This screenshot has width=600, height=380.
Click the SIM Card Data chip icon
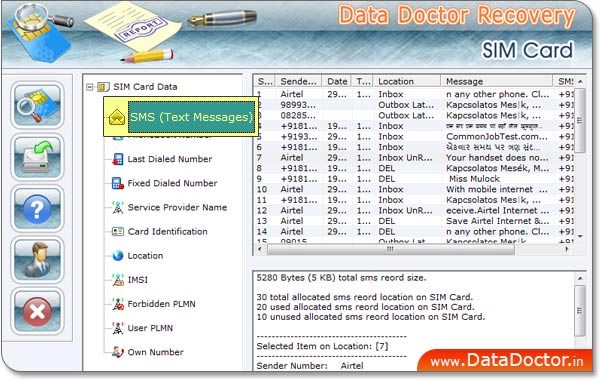(x=103, y=87)
